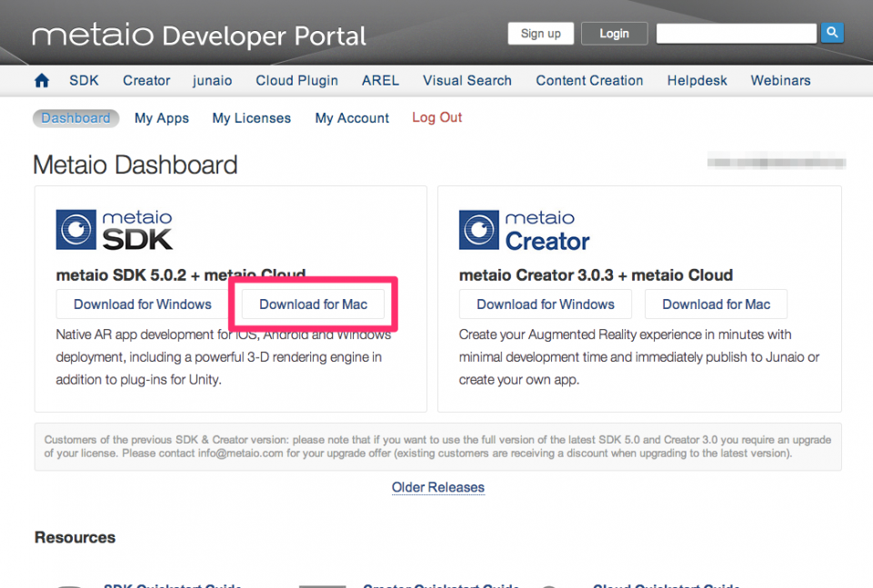873x588 pixels.
Task: Open the junaio navigation item
Action: (212, 81)
